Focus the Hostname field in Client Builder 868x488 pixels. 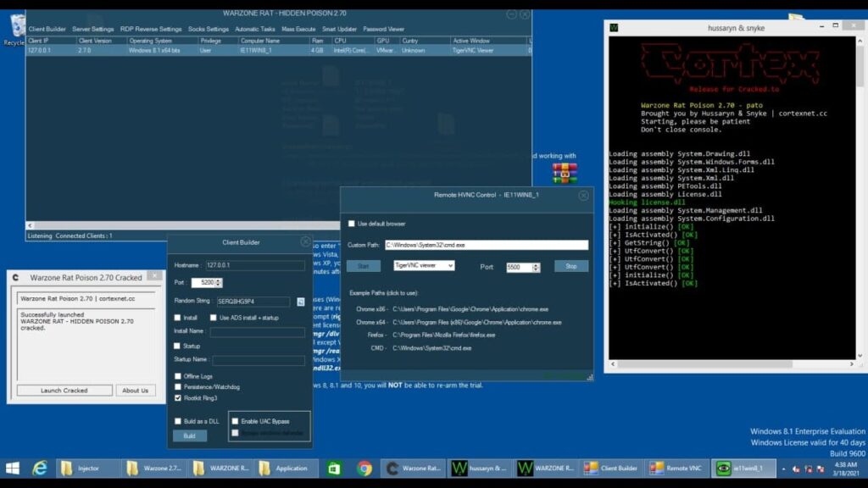(254, 265)
